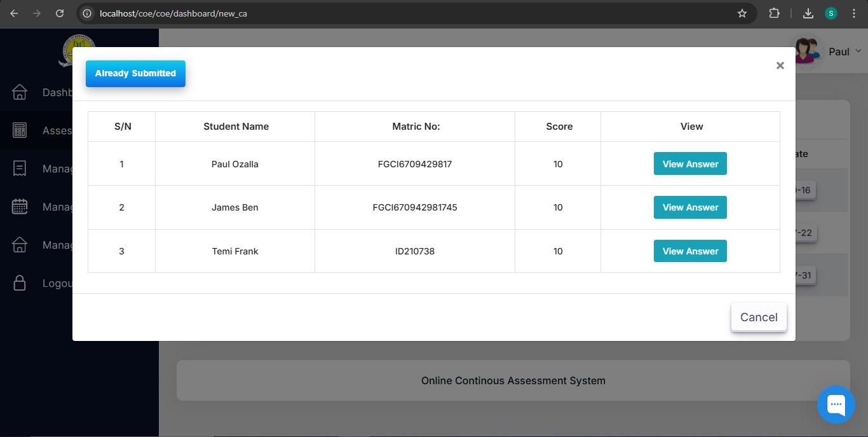The height and width of the screenshot is (437, 868).
Task: Click the Dashboard home icon in sidebar
Action: point(20,92)
